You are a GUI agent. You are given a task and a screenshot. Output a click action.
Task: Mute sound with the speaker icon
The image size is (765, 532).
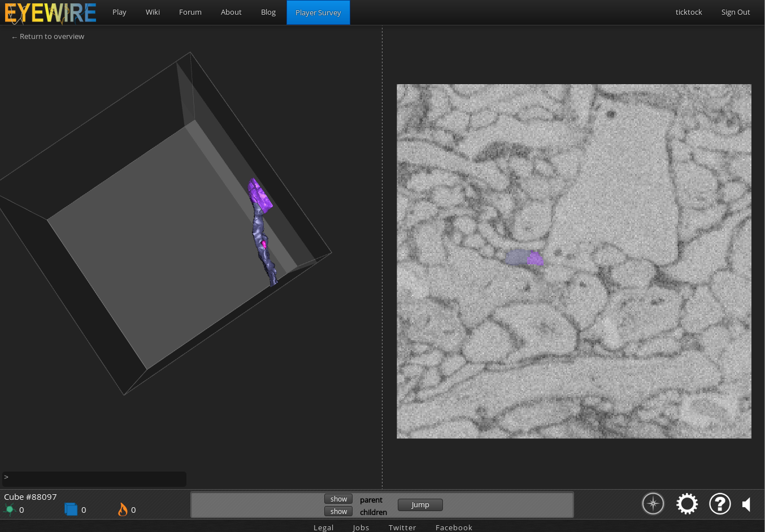[x=747, y=504]
